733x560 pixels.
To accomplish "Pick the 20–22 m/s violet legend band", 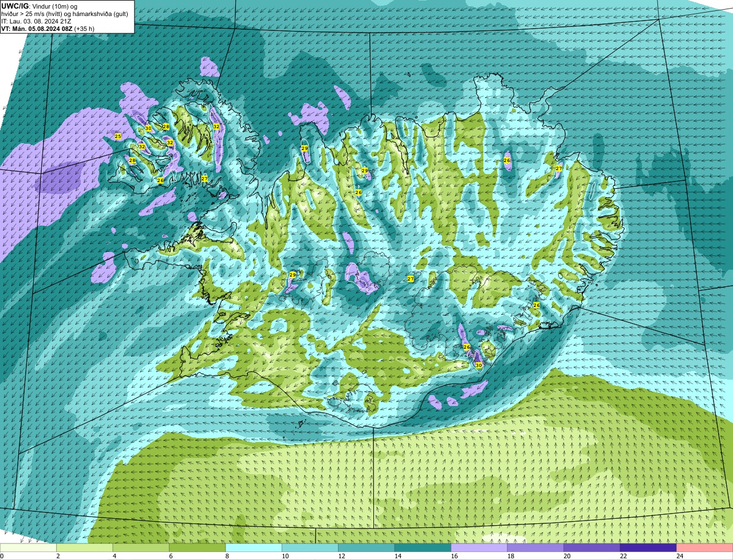I will pos(592,548).
